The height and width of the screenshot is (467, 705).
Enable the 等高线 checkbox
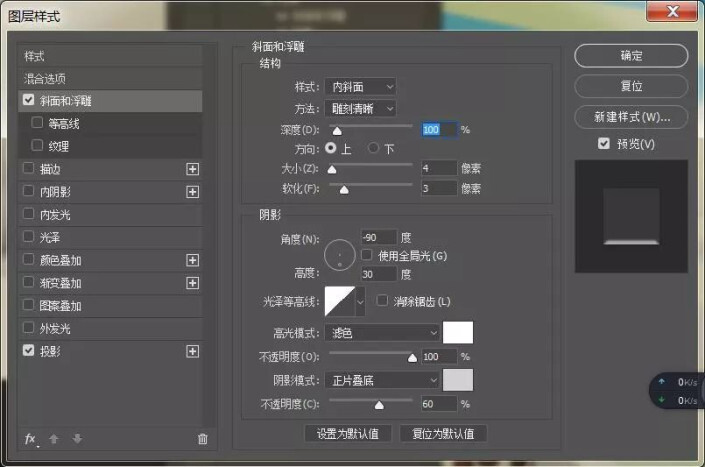(x=37, y=124)
